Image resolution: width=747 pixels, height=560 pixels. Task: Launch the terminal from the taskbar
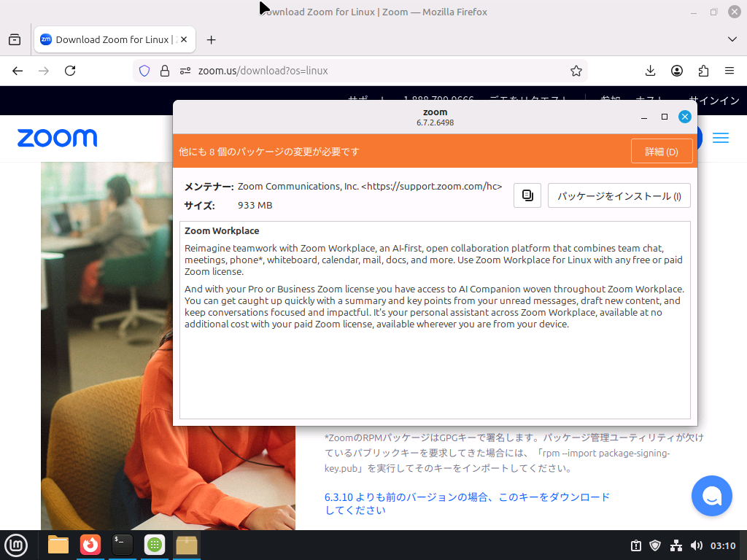click(122, 545)
